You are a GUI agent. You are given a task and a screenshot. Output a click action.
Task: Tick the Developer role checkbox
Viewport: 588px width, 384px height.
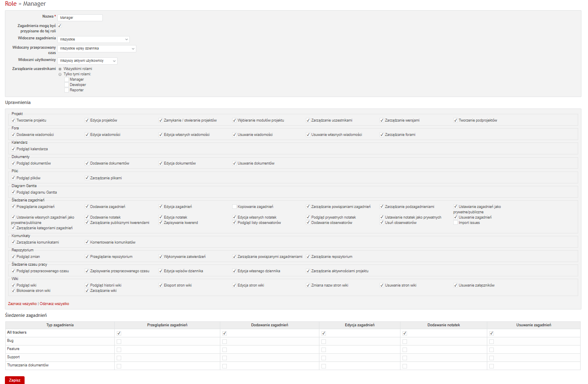[x=66, y=85]
